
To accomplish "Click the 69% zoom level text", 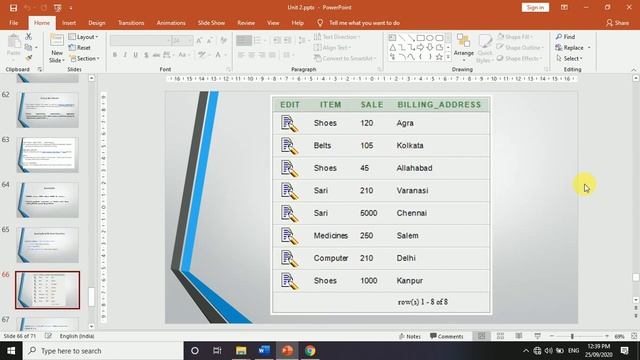I will coord(620,336).
